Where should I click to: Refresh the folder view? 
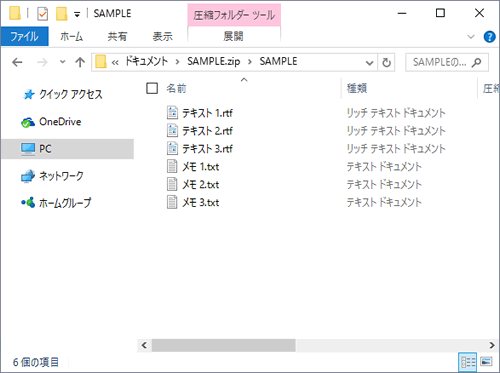[386, 62]
